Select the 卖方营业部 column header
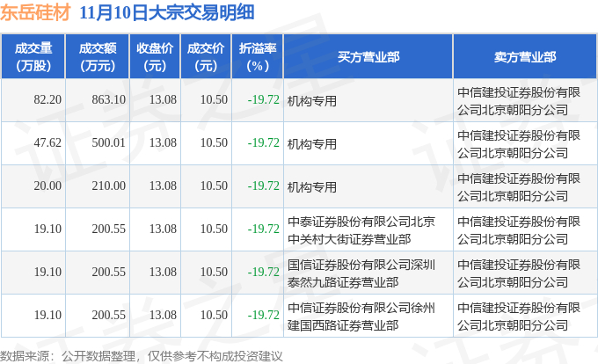 click(525, 57)
